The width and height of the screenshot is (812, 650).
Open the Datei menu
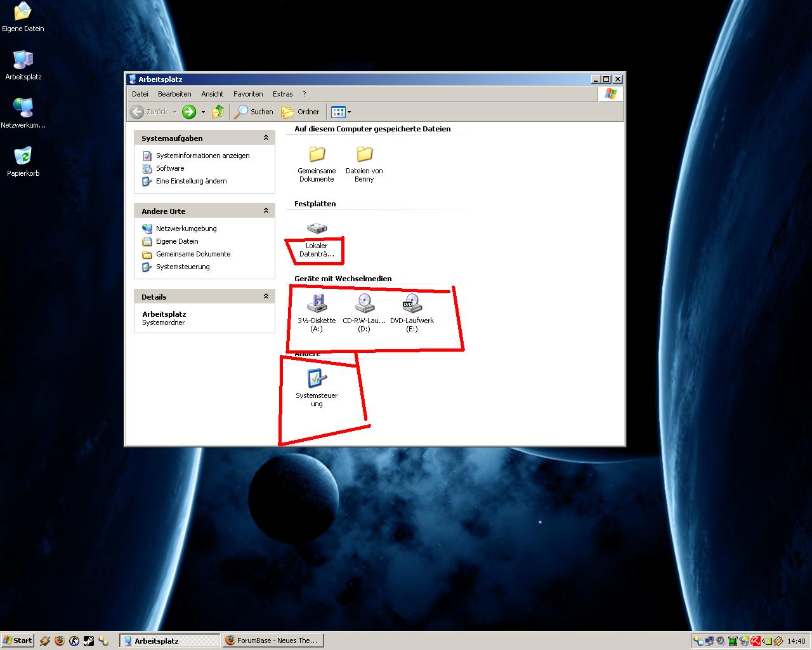tap(140, 94)
